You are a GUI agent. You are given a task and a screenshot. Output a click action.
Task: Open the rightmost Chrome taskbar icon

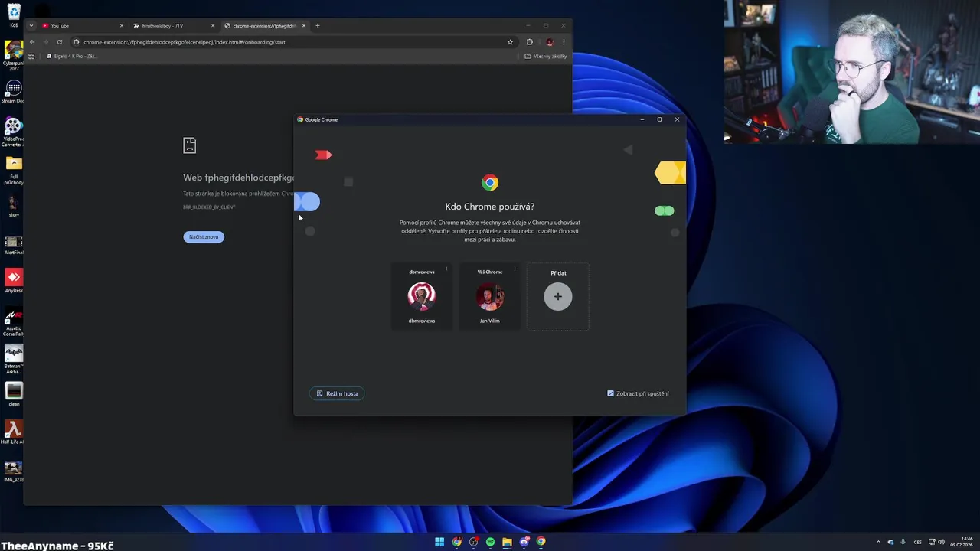(x=541, y=542)
